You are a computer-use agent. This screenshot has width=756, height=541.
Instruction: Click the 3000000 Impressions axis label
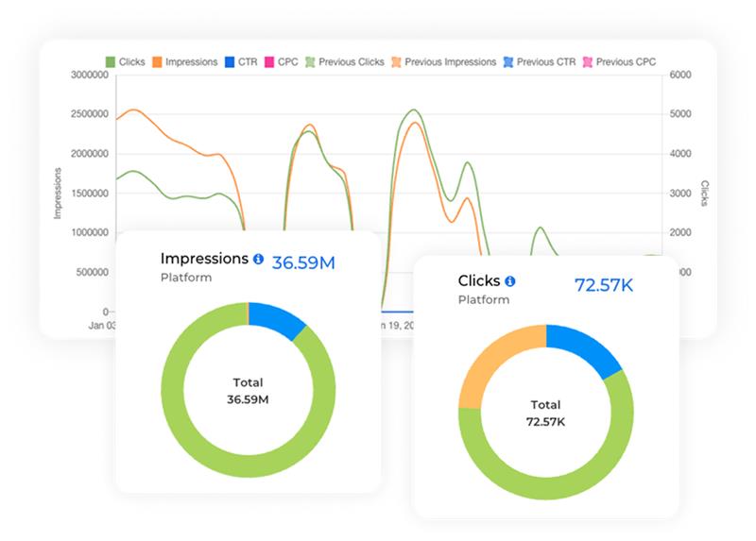point(90,75)
